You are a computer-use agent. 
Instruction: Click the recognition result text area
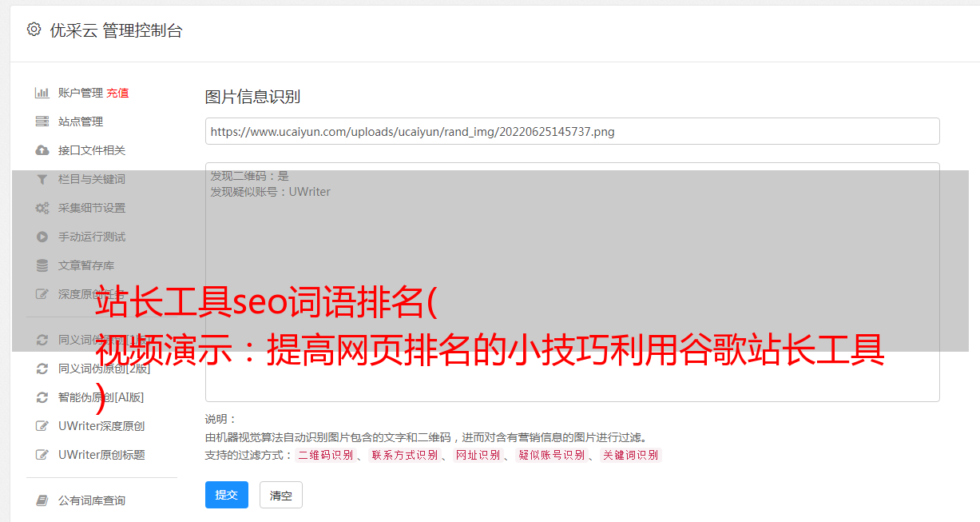click(572, 281)
